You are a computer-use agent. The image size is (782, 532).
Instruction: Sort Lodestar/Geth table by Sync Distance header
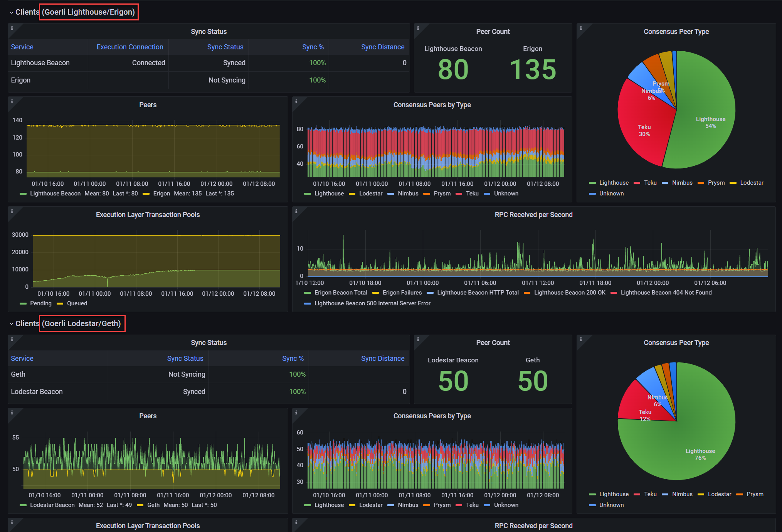pos(383,359)
